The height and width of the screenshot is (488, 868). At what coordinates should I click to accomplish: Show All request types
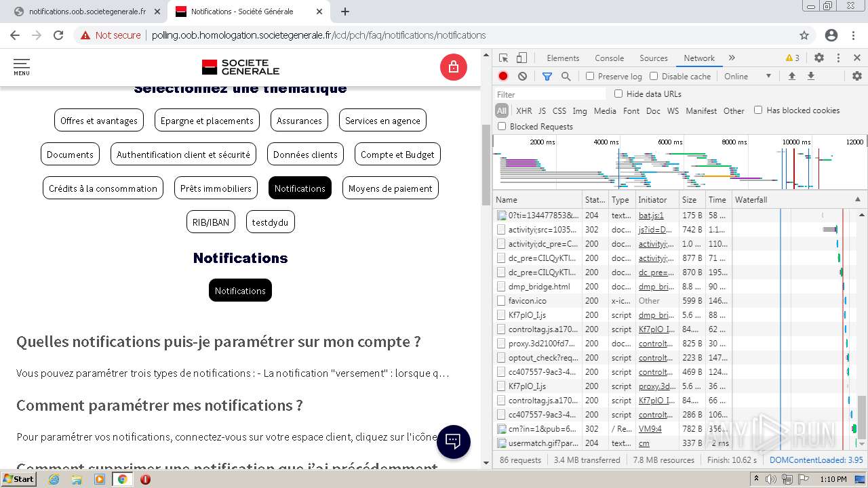tap(501, 110)
